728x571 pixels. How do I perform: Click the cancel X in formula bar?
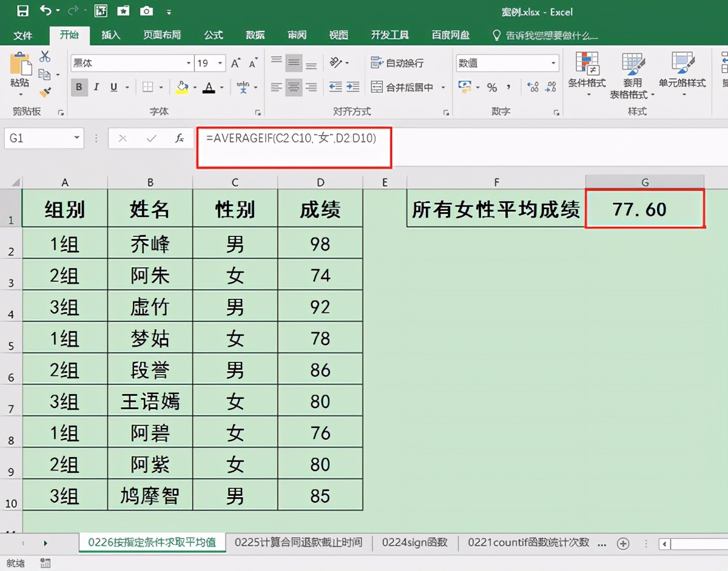(x=123, y=139)
